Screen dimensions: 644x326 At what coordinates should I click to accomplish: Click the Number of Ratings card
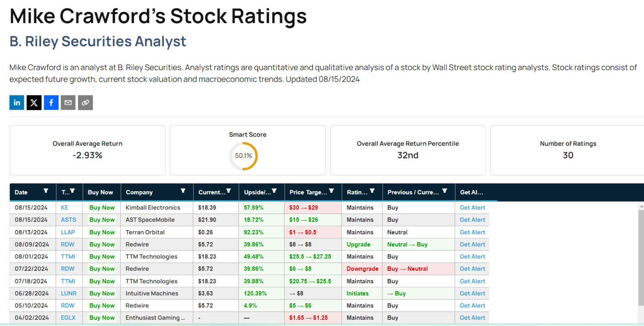(567, 150)
